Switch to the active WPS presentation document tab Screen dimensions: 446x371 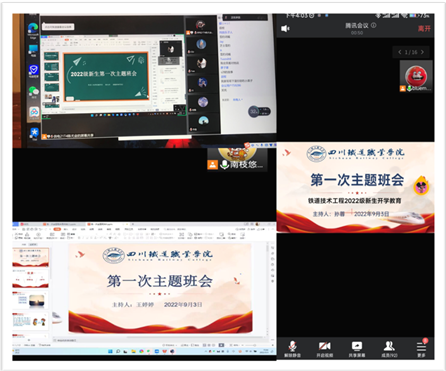click(x=100, y=224)
